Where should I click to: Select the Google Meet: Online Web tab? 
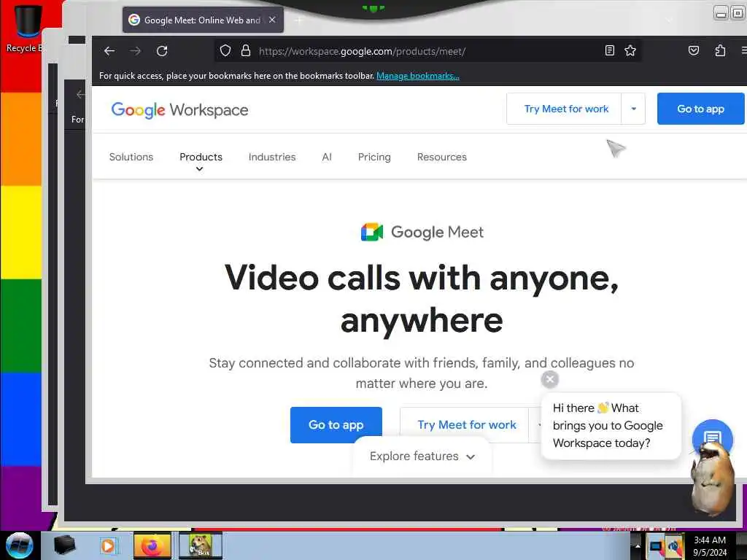click(x=203, y=20)
